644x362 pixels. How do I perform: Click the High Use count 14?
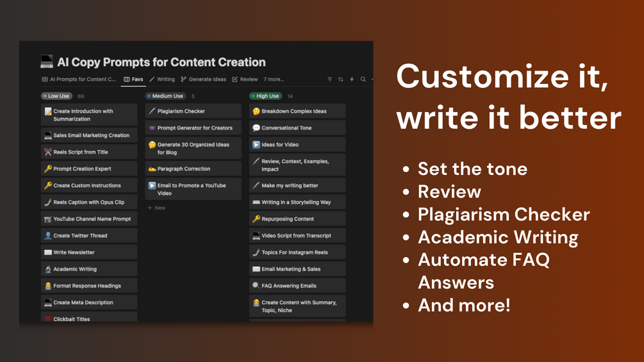[x=290, y=96]
